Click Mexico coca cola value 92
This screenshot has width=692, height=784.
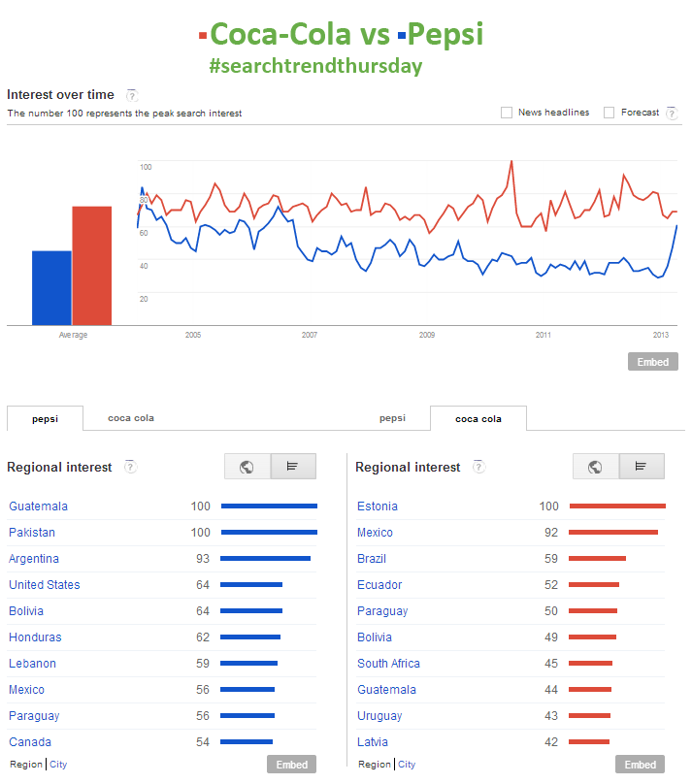pos(551,533)
